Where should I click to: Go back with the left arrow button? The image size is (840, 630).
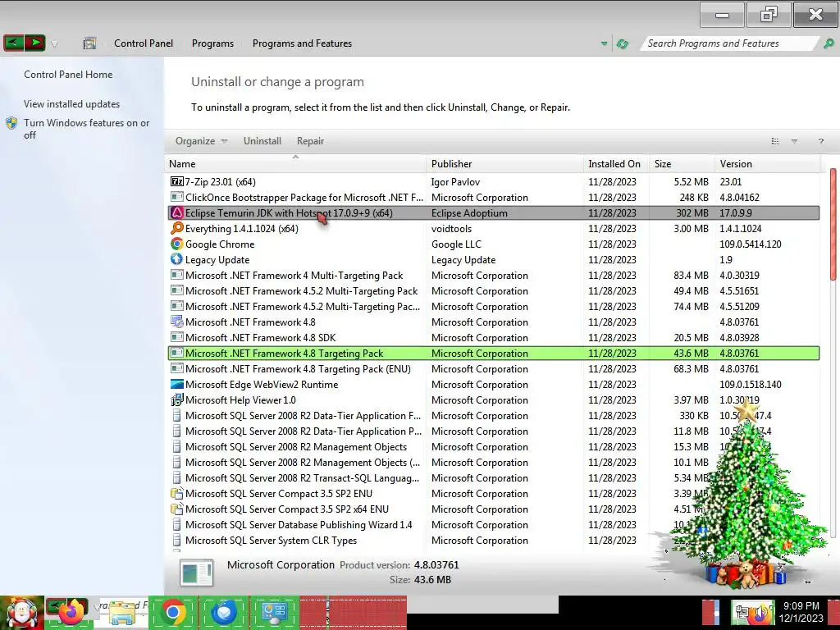[13, 43]
